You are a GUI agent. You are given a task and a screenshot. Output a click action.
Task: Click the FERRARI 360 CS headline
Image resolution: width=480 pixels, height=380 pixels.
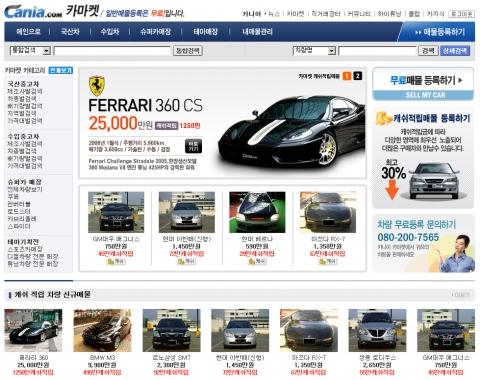(x=145, y=106)
